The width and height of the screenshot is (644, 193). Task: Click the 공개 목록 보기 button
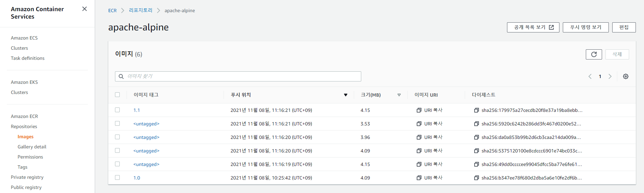(533, 27)
